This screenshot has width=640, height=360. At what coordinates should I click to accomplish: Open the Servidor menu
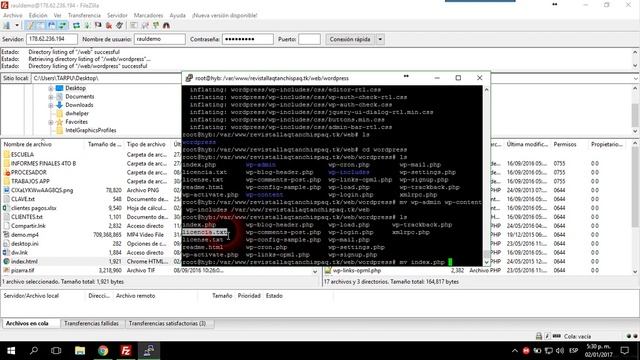[x=117, y=15]
